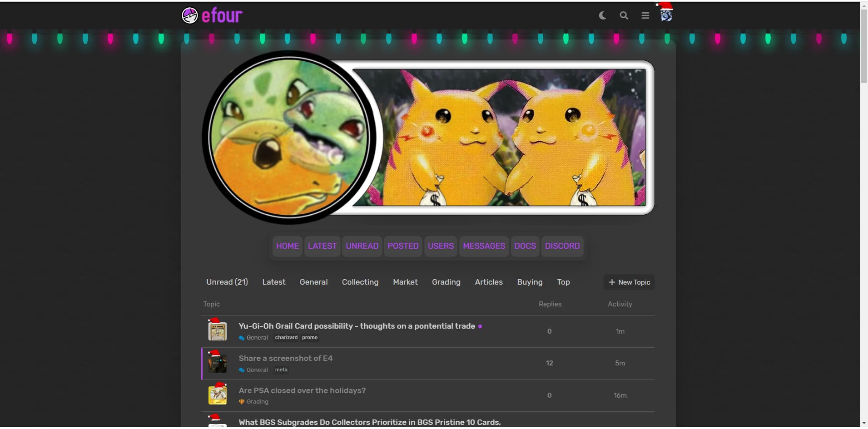Click the scrollbar down arrow

pyautogui.click(x=864, y=424)
